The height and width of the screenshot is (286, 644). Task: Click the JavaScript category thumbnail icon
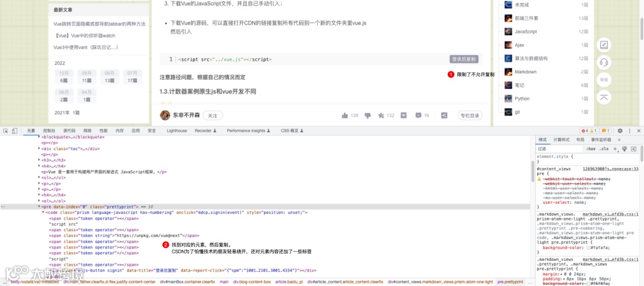508,32
